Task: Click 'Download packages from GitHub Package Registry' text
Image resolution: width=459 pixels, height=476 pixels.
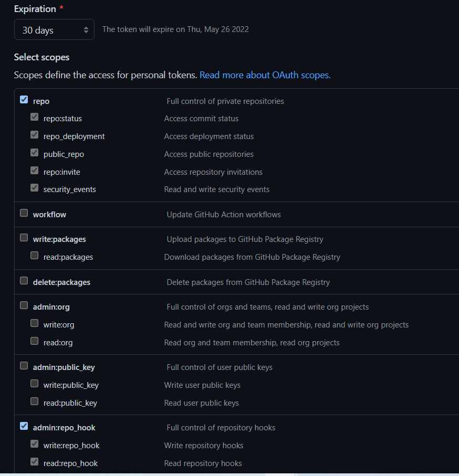Action: [252, 257]
